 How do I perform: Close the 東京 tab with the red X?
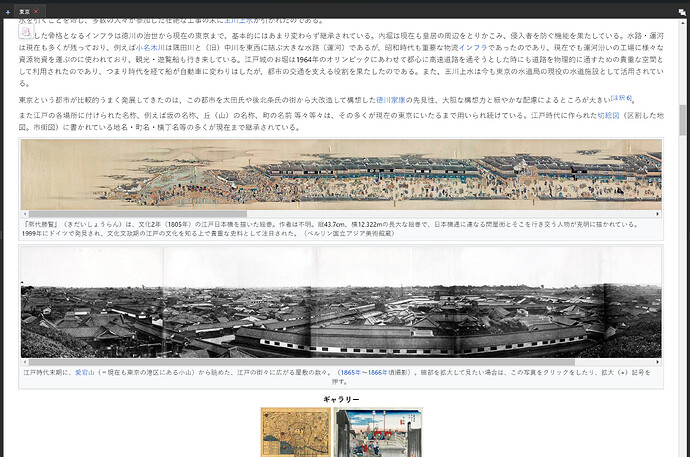tap(36, 11)
